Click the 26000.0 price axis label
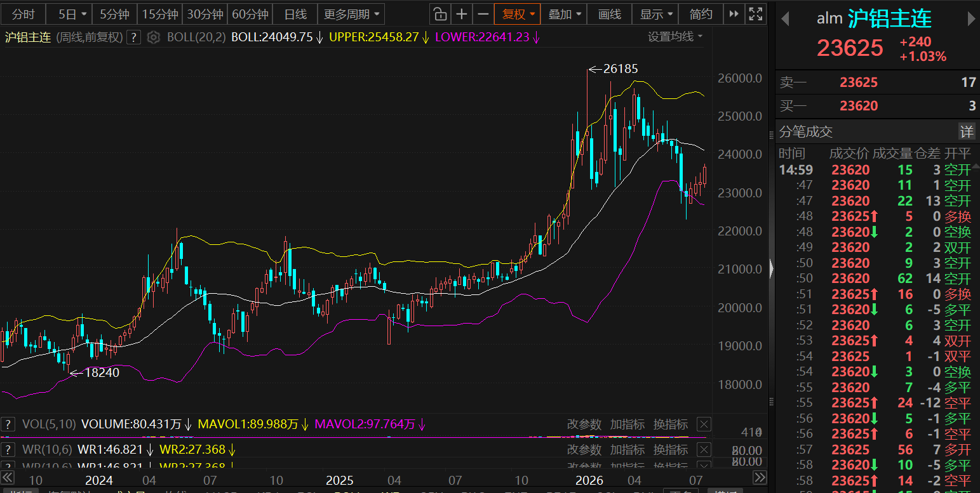980x493 pixels. 739,78
